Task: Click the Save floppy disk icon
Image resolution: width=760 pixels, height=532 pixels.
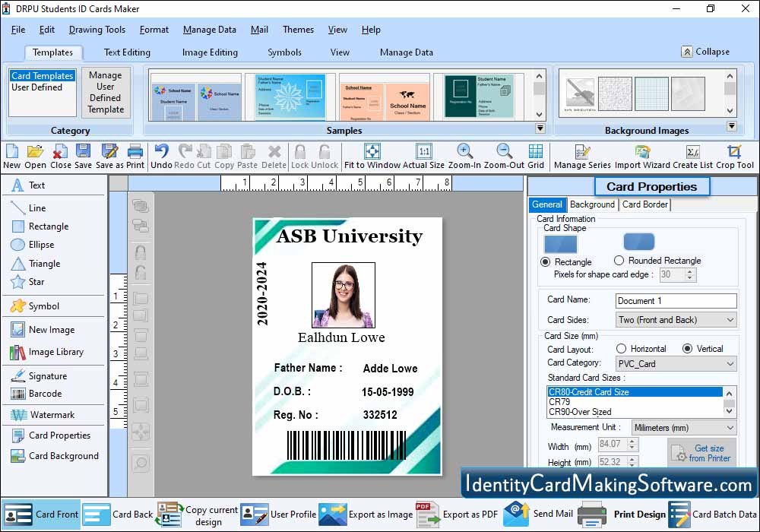Action: point(84,152)
